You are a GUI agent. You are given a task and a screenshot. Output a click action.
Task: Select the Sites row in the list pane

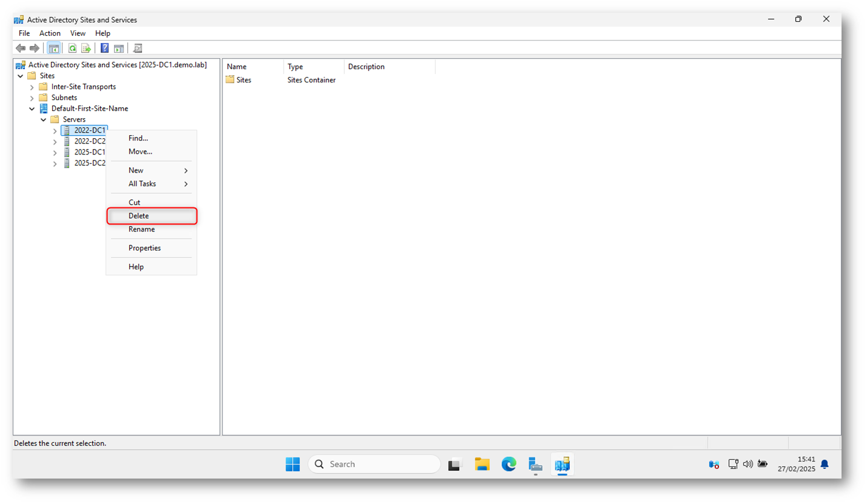tap(244, 80)
